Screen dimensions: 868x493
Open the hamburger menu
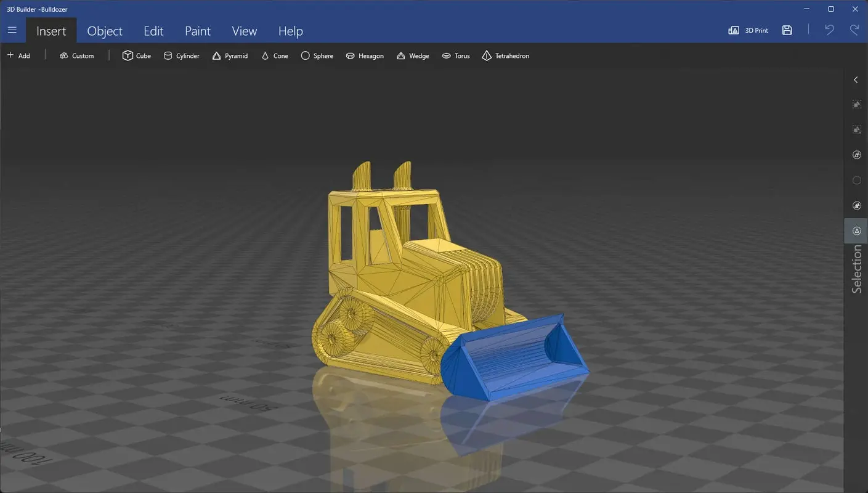[x=12, y=30]
